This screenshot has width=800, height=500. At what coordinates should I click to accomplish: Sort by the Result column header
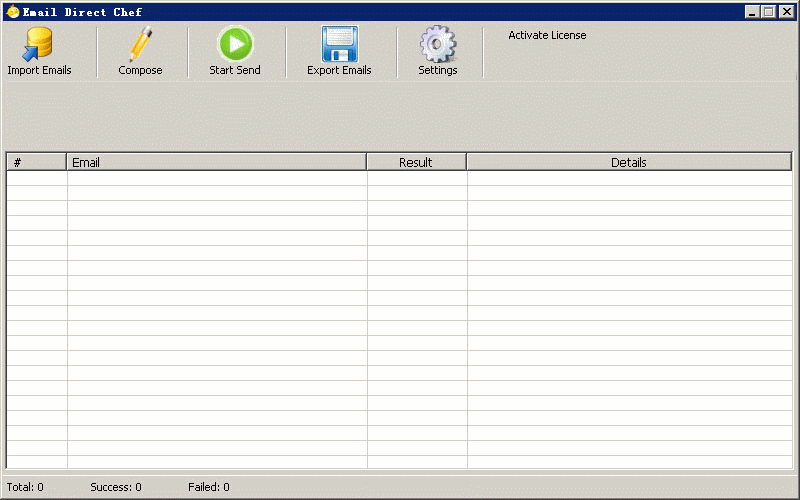pyautogui.click(x=416, y=162)
